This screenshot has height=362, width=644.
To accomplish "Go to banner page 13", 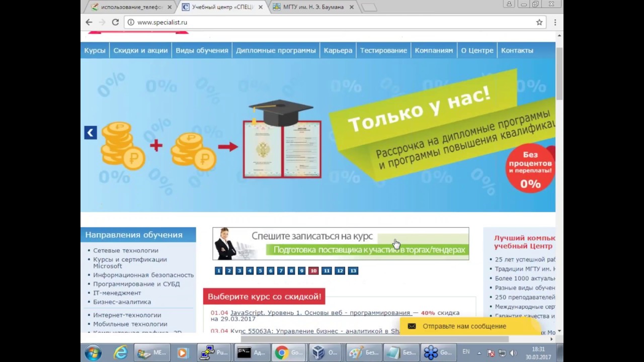I will (x=353, y=270).
